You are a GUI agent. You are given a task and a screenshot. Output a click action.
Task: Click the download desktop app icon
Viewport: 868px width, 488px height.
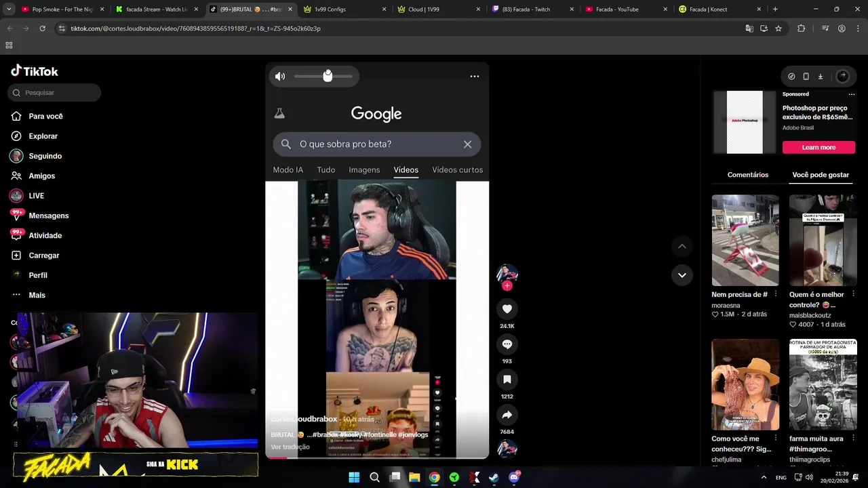pyautogui.click(x=820, y=77)
